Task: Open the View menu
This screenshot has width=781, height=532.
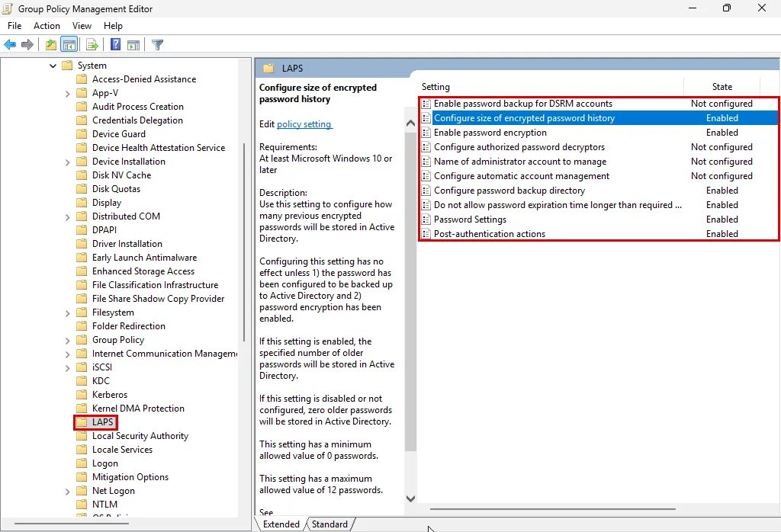Action: [x=82, y=26]
